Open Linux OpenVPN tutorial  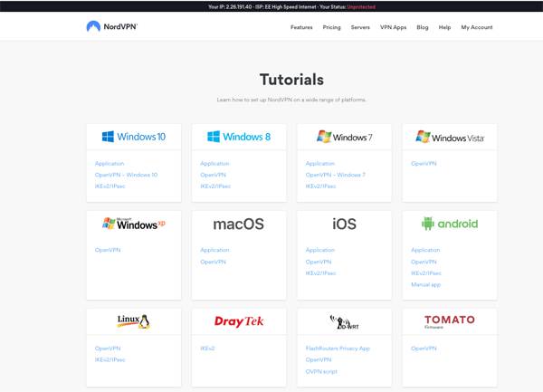pyautogui.click(x=108, y=349)
